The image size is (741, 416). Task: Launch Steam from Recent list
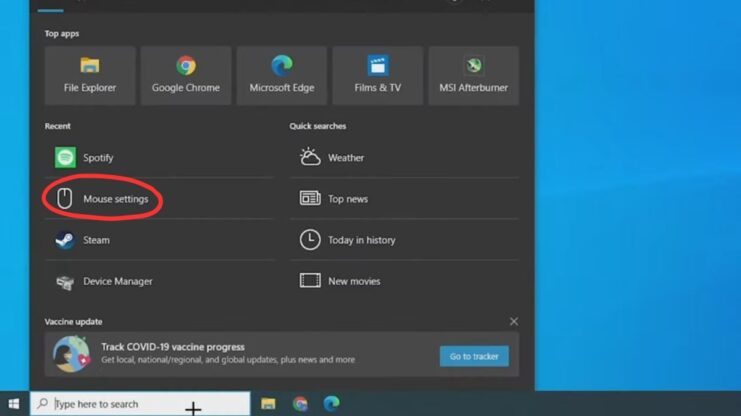point(159,240)
